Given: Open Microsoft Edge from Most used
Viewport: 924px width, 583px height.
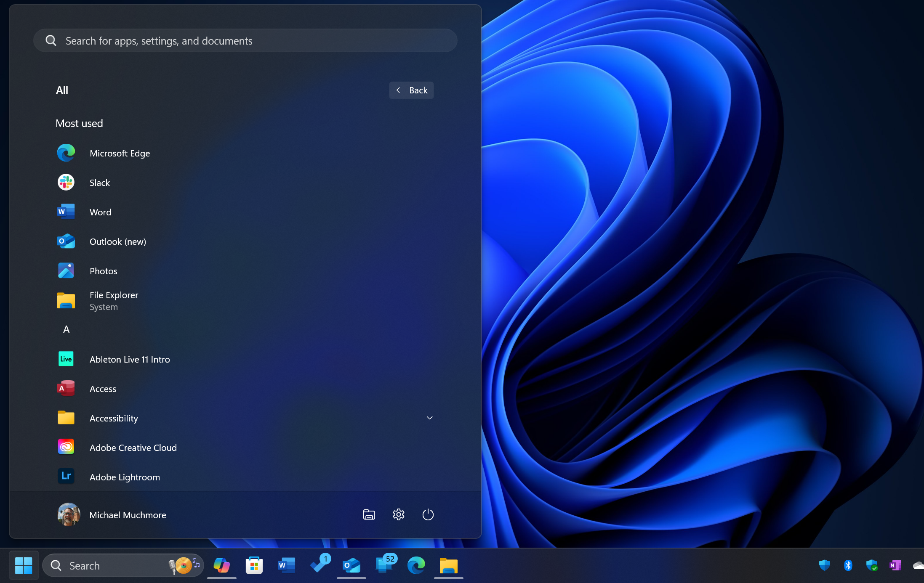Looking at the screenshot, I should (119, 153).
